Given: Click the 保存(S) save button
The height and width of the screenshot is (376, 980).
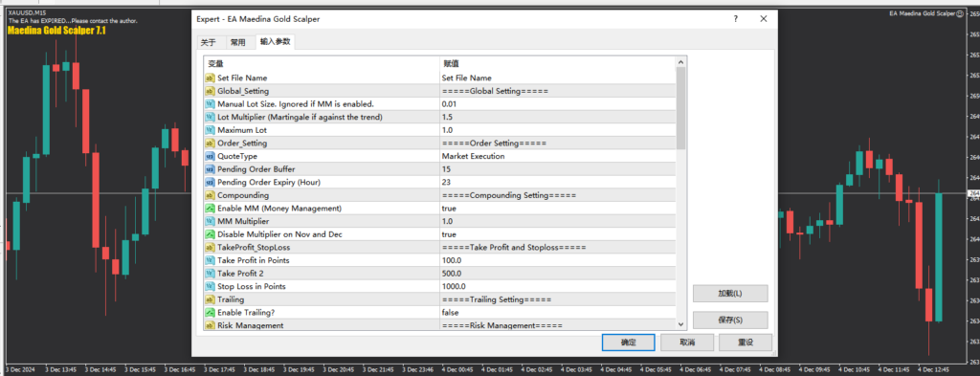Looking at the screenshot, I should pyautogui.click(x=730, y=321).
